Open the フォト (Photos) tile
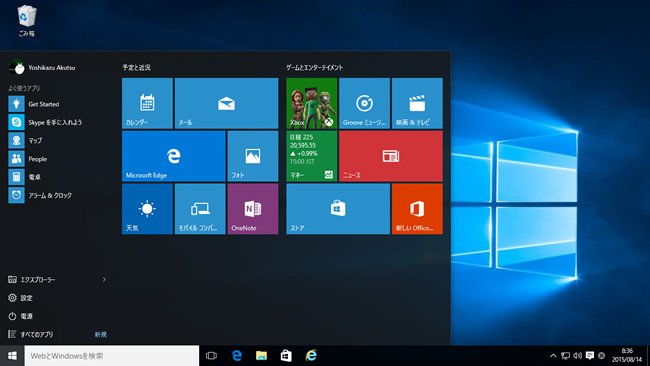Viewport: 650px width, 366px height. click(253, 156)
